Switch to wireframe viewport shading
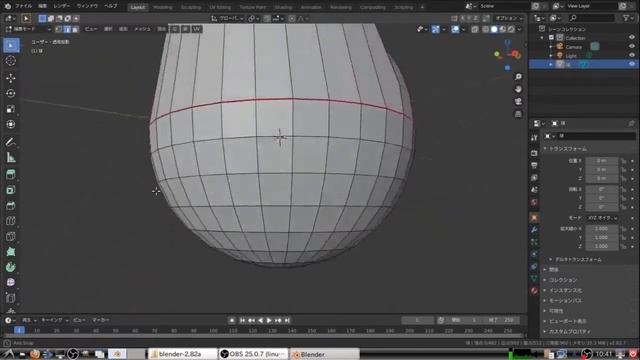 [486, 29]
